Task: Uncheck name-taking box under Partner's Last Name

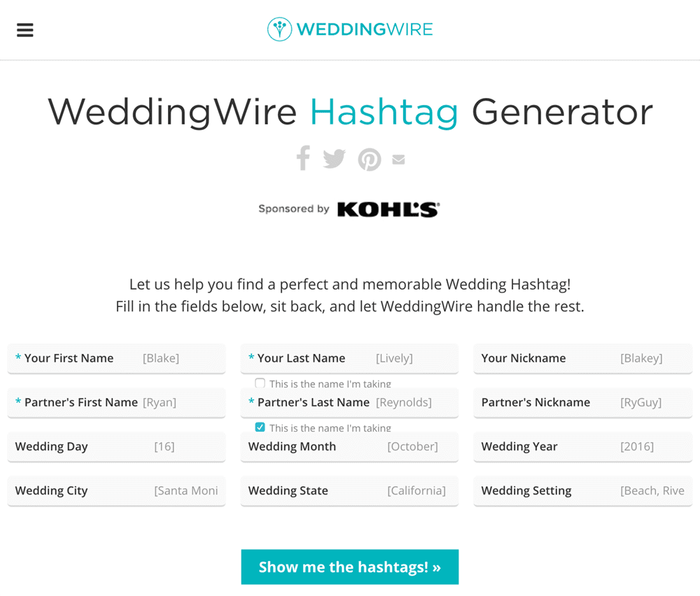Action: (x=260, y=427)
